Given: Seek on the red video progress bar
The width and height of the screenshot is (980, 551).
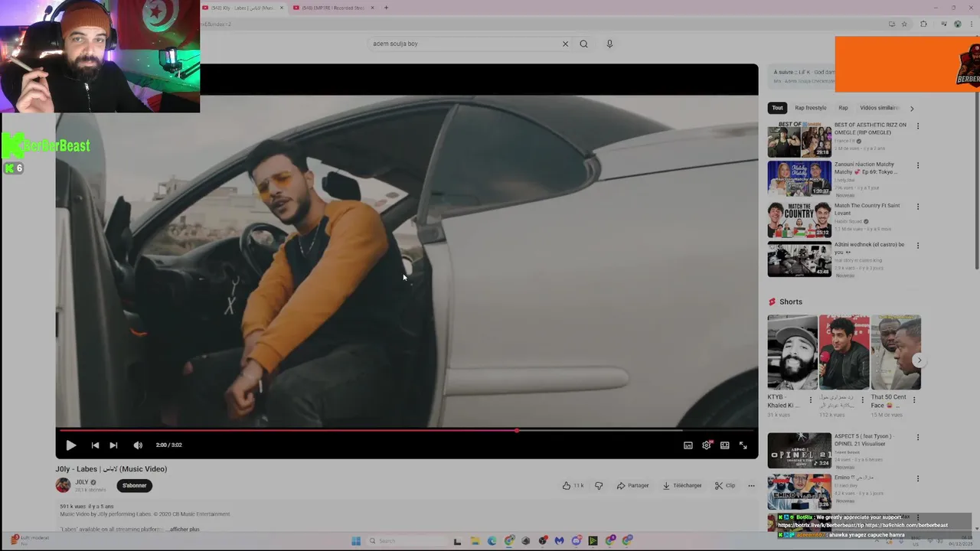Looking at the screenshot, I should 407,430.
